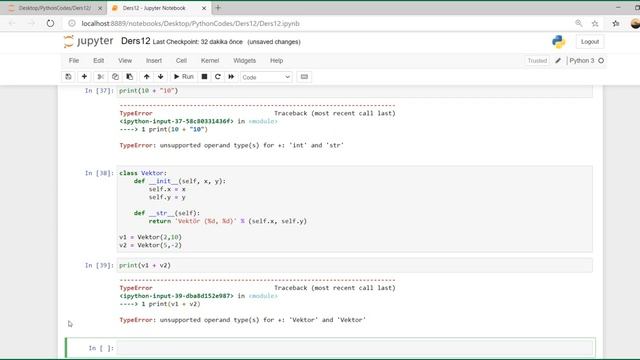Image resolution: width=640 pixels, height=360 pixels.
Task: Click the ipython-input-39-dba8d152e987 traceback text
Action: click(x=177, y=296)
